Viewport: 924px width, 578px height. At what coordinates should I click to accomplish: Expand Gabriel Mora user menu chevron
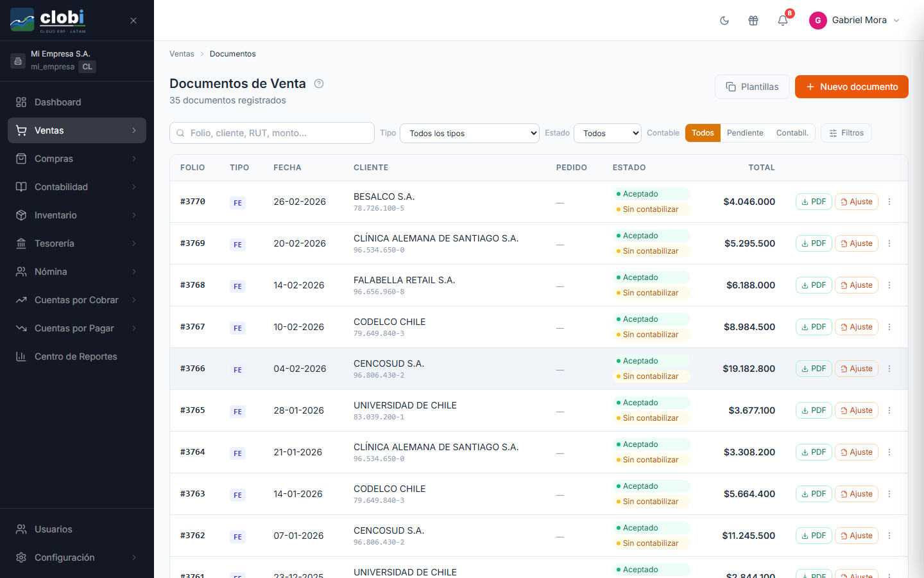click(896, 21)
